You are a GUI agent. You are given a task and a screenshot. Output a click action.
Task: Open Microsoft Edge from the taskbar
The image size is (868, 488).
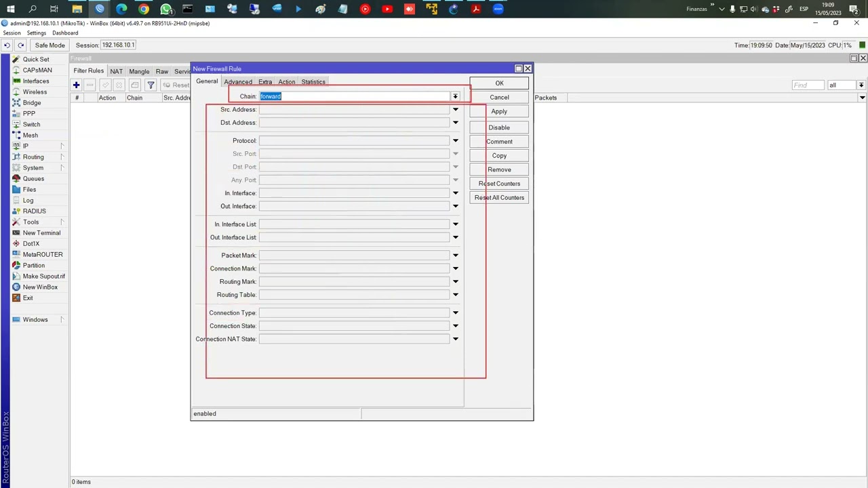coord(121,9)
